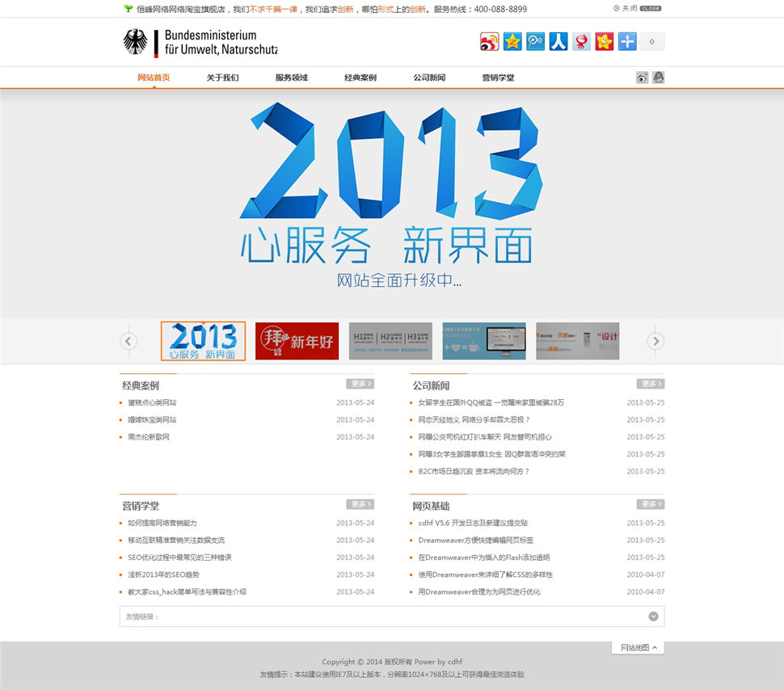The width and height of the screenshot is (784, 690).
Task: Open the blue plus more-share icon
Action: coord(627,42)
